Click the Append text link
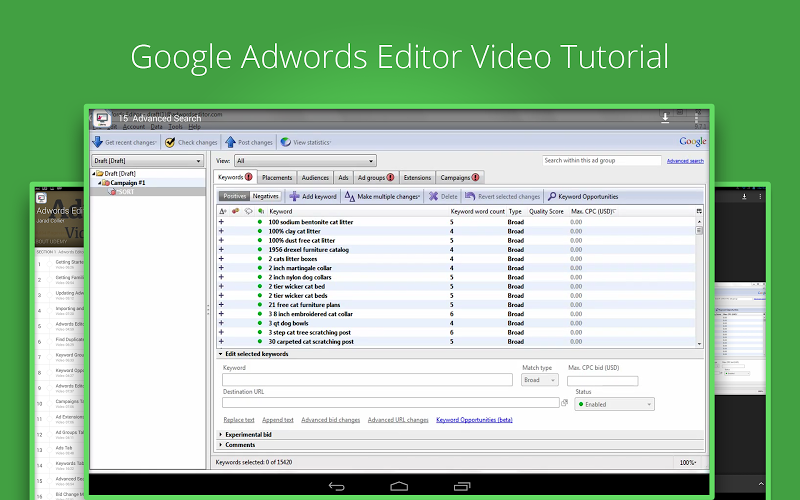Viewport: 800px width, 500px height. pyautogui.click(x=278, y=420)
